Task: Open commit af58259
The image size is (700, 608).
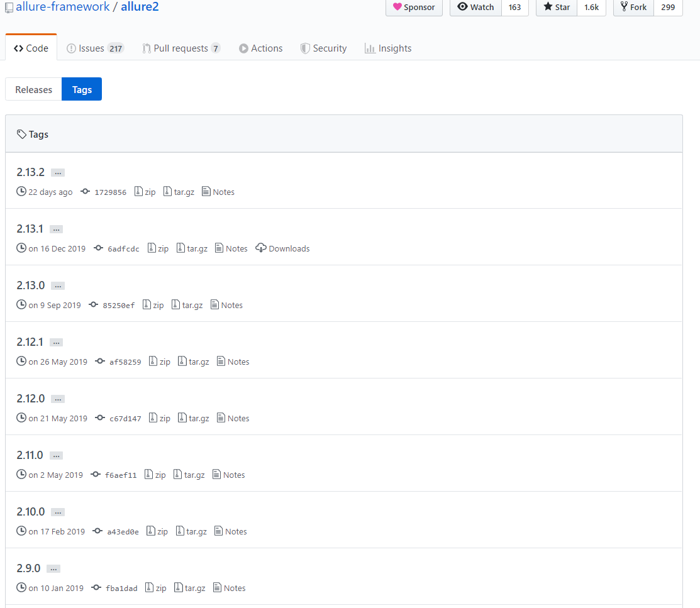Action: (118, 362)
